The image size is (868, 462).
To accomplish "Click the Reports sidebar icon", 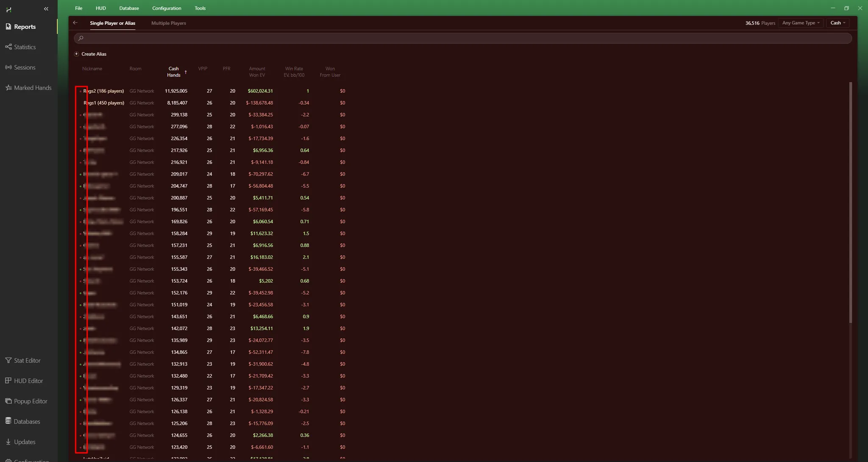I will coord(8,27).
